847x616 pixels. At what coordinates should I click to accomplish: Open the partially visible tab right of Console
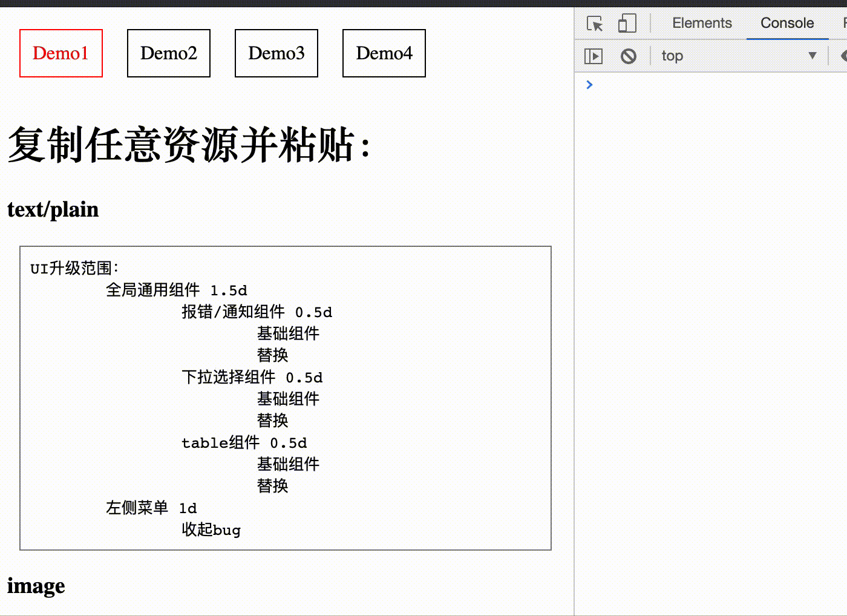(843, 23)
